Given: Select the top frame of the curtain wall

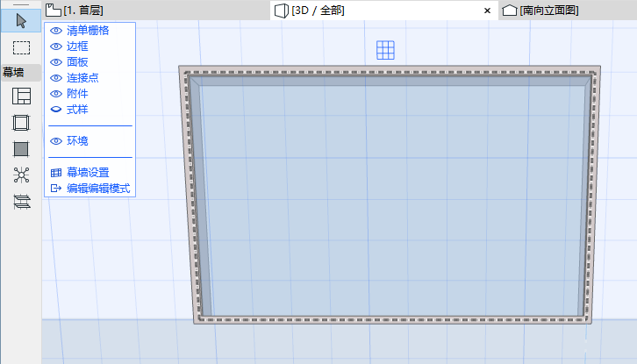Looking at the screenshot, I should coord(390,70).
